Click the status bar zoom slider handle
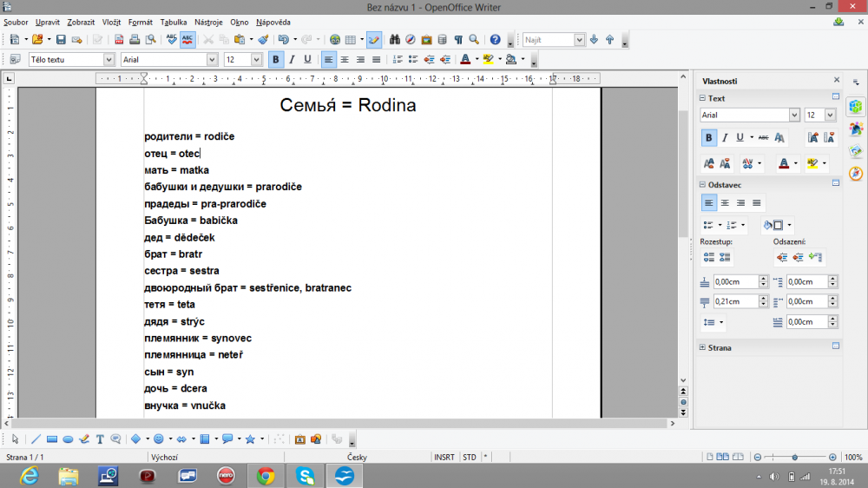This screenshot has height=488, width=868. (795, 457)
